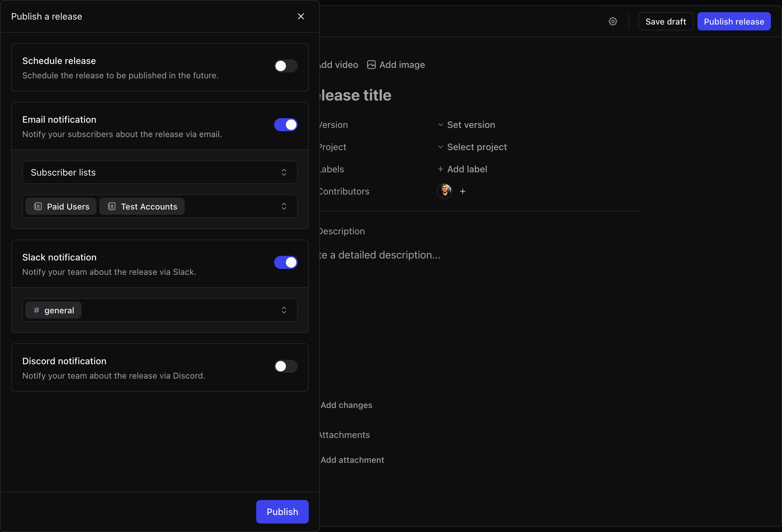Screen dimensions: 782x532
Task: Click the Add attachment option
Action: [x=352, y=460]
